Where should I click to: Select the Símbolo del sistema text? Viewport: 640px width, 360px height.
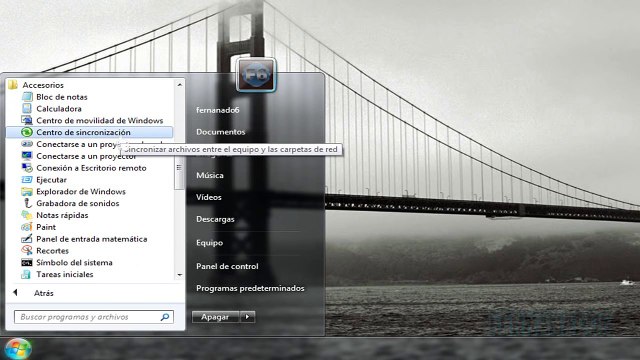tap(74, 262)
